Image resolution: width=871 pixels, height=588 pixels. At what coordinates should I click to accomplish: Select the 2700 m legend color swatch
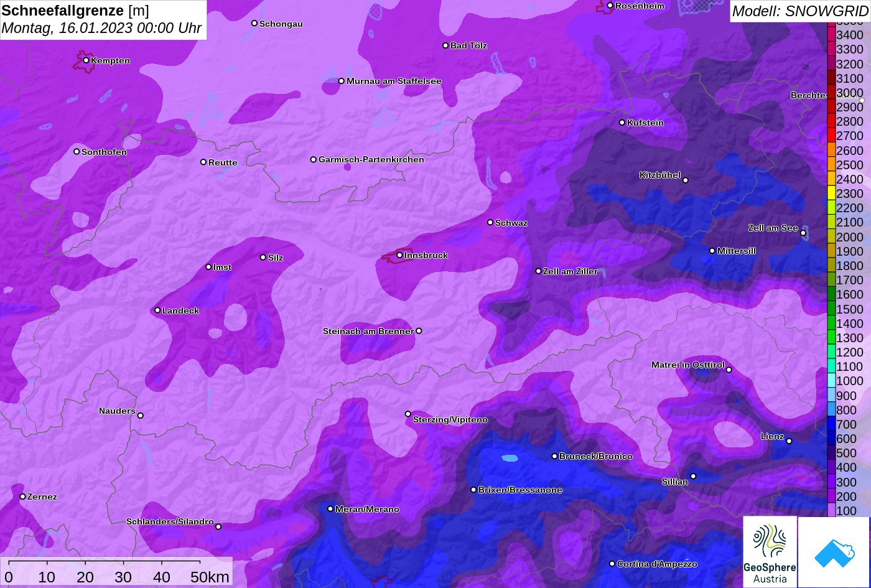tap(831, 136)
